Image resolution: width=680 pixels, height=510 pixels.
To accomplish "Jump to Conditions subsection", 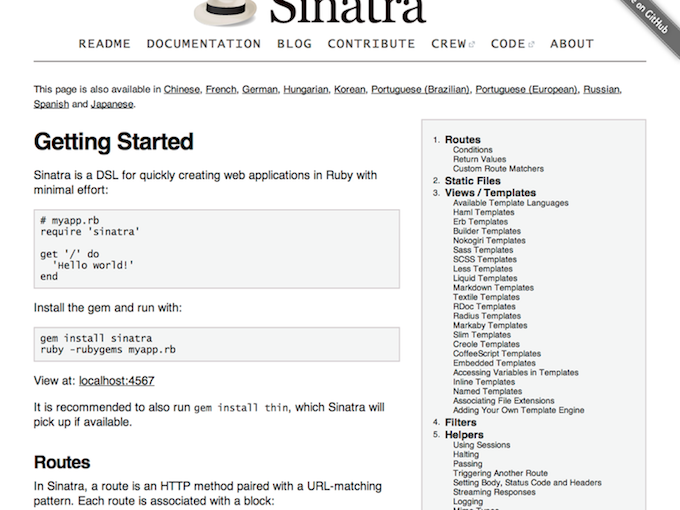I will pyautogui.click(x=473, y=150).
